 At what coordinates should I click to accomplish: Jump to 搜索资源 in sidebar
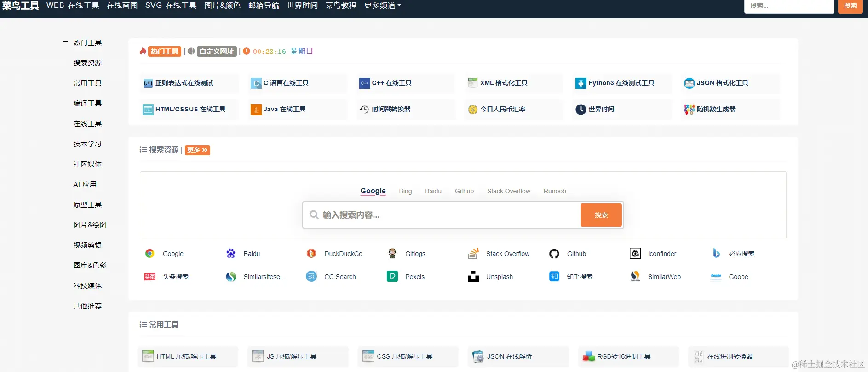tap(87, 63)
